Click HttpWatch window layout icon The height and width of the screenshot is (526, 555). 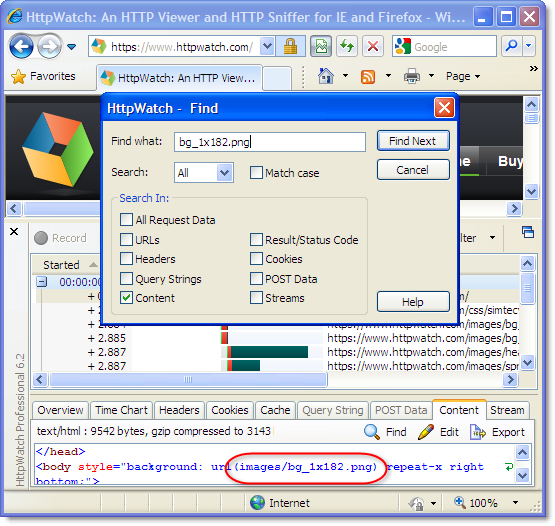(x=528, y=232)
